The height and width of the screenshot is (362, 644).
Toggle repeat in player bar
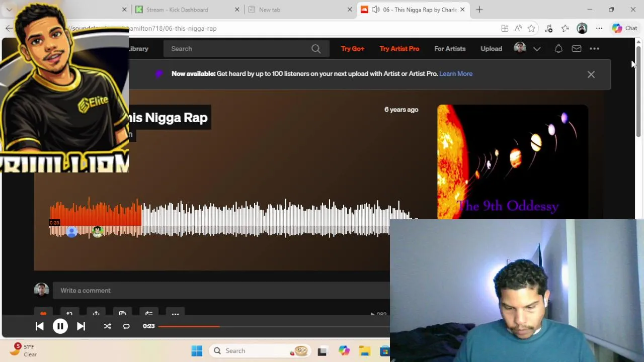[x=126, y=326]
